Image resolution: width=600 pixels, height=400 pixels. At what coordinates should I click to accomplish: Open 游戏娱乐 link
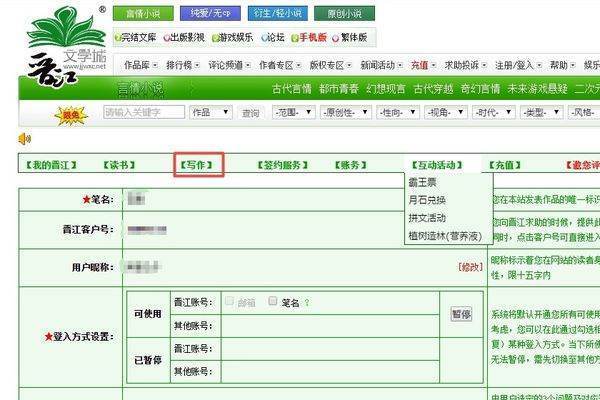point(233,38)
